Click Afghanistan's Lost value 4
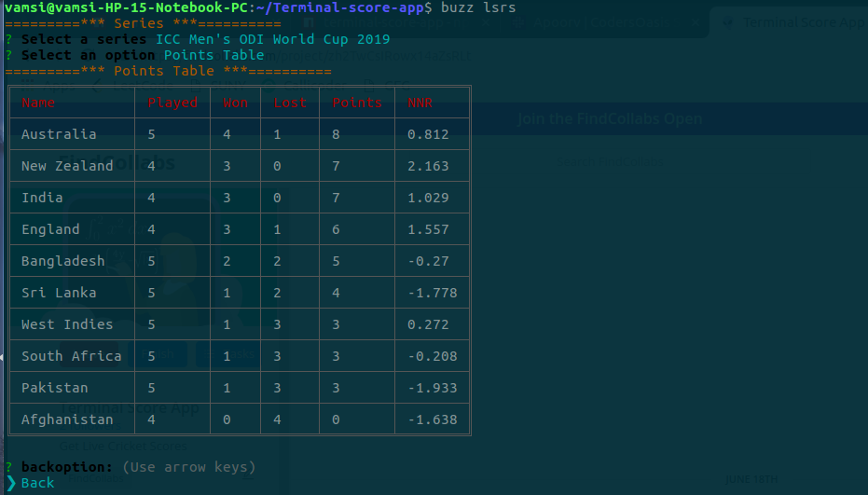Screen dimensions: 868x495 click(277, 419)
